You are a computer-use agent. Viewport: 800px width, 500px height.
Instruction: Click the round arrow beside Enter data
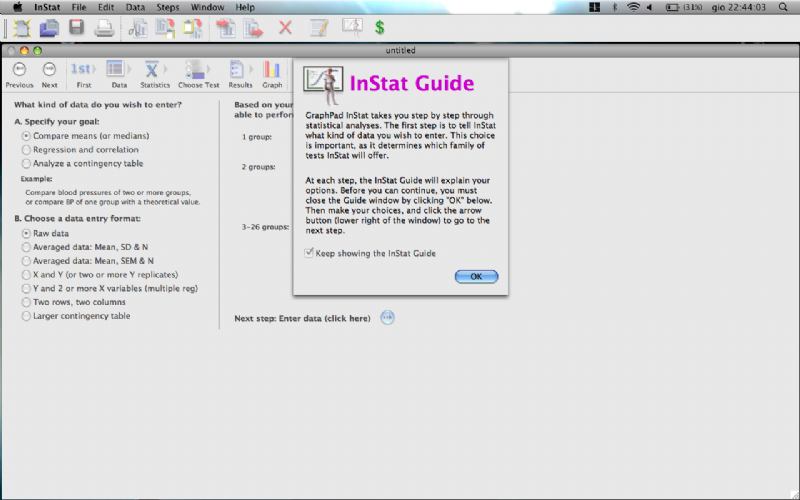tap(387, 318)
